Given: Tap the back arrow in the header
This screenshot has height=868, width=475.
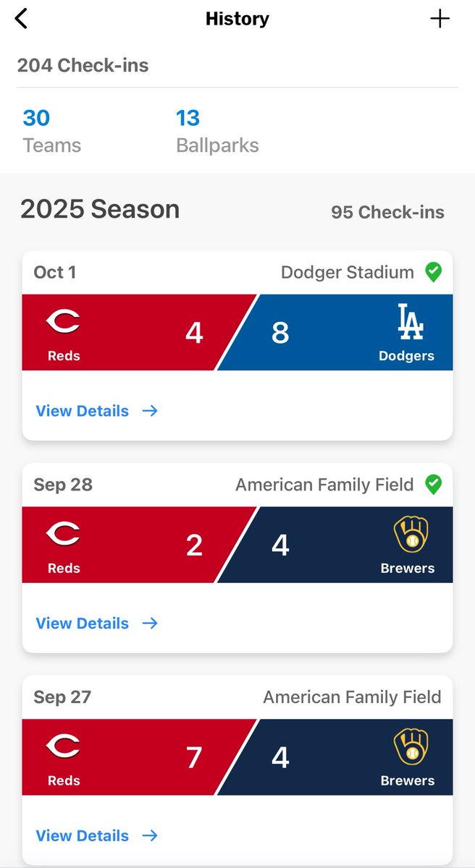Looking at the screenshot, I should click(21, 19).
